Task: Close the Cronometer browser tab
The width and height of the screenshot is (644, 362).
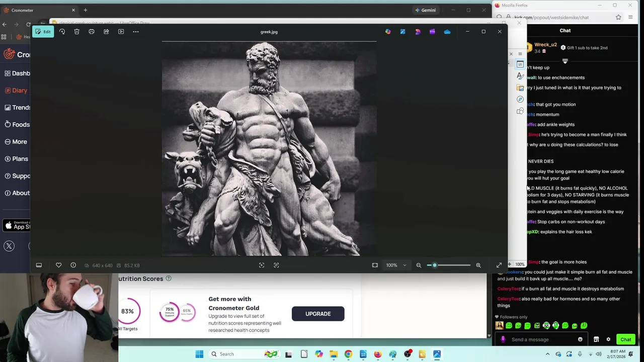Action: [73, 10]
